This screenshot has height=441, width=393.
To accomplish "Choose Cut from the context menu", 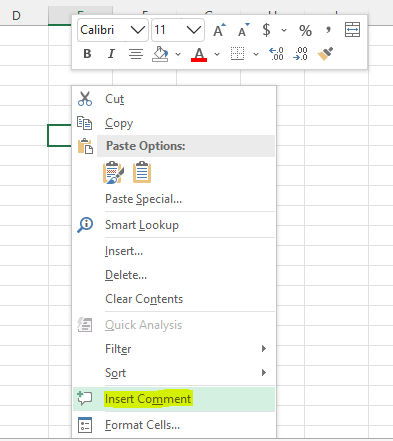I will tap(174, 99).
